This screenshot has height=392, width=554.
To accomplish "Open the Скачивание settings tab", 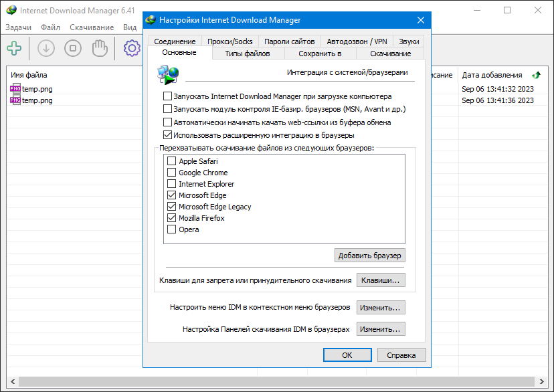I will [391, 54].
